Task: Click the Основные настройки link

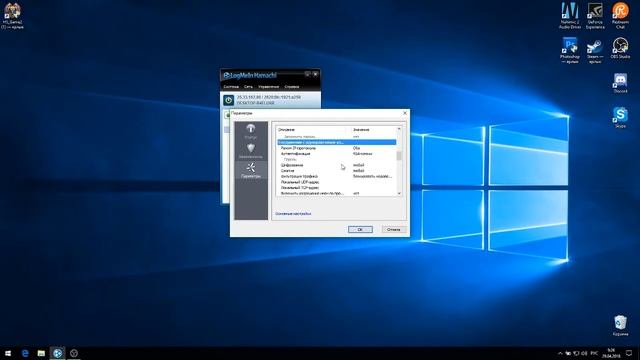Action: (293, 213)
